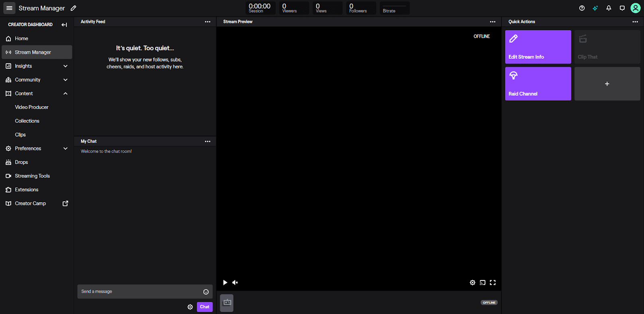Add a new quick action tile

click(607, 84)
